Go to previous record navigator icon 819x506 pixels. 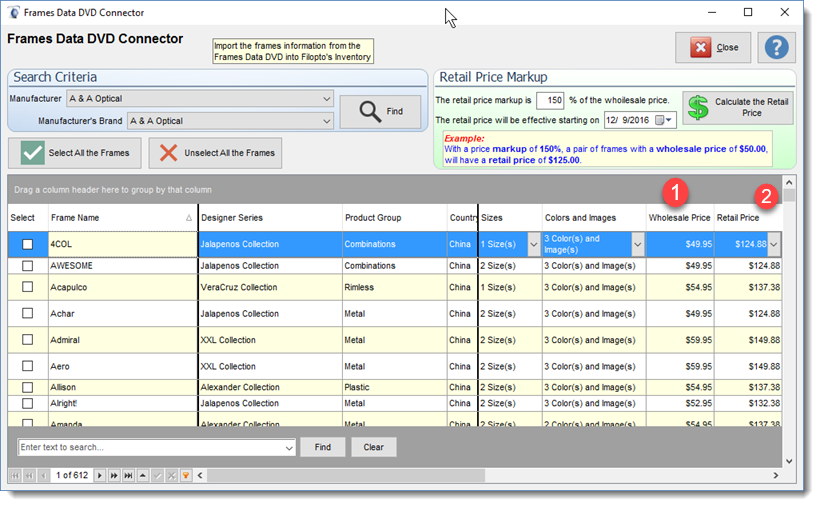[44, 476]
